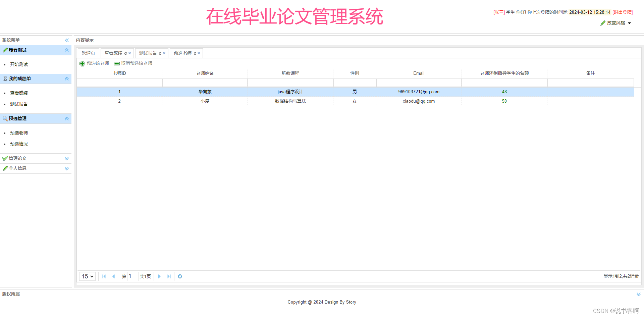The width and height of the screenshot is (644, 317).
Task: Click the 张三 username in the header
Action: click(499, 12)
